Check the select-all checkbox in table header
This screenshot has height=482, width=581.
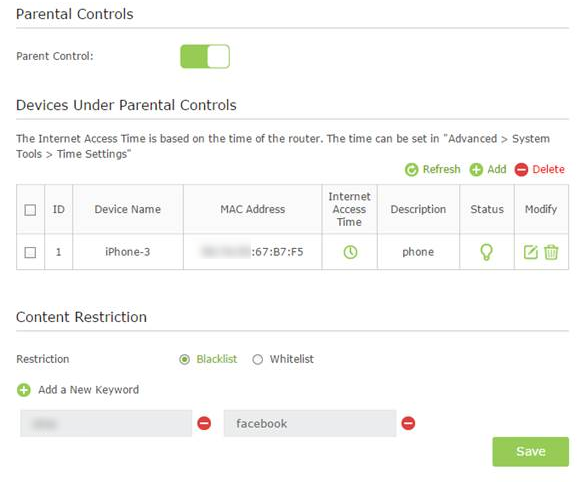pos(30,210)
